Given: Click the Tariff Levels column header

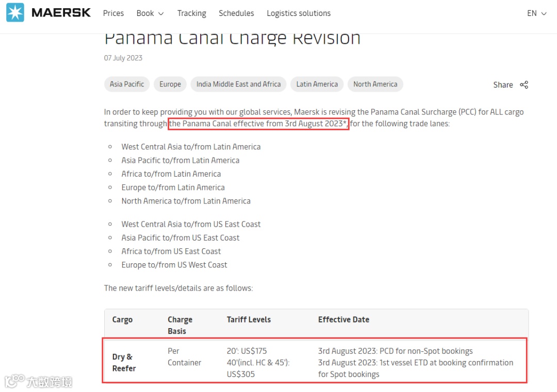Looking at the screenshot, I should [x=249, y=319].
